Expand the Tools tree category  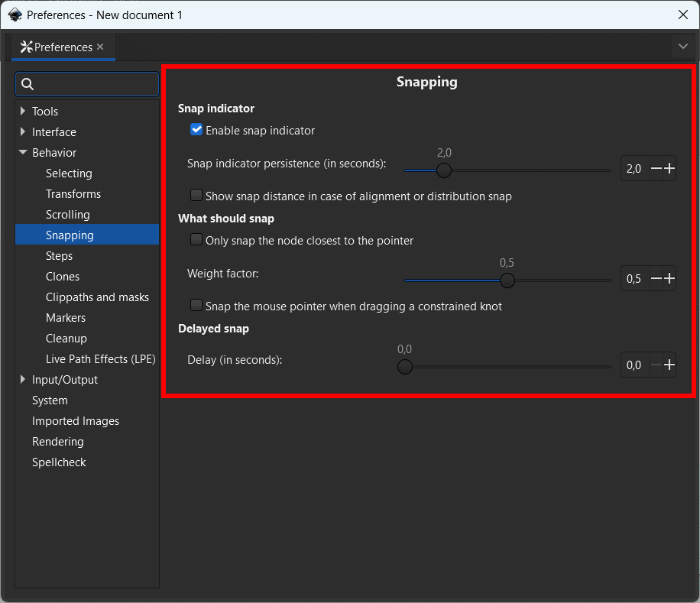[x=23, y=112]
